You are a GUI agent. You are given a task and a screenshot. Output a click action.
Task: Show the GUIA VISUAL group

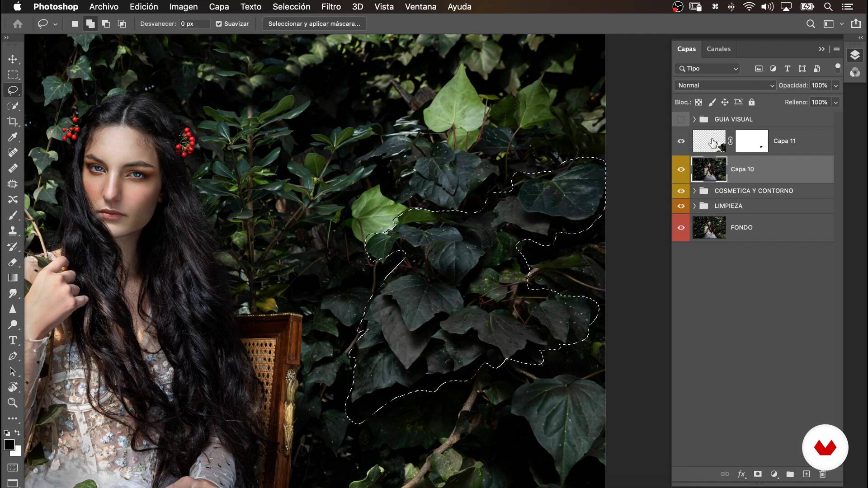(x=681, y=119)
